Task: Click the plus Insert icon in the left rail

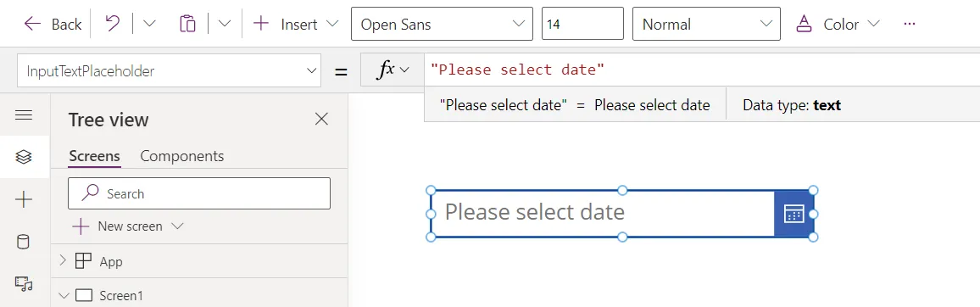Action: pyautogui.click(x=24, y=200)
